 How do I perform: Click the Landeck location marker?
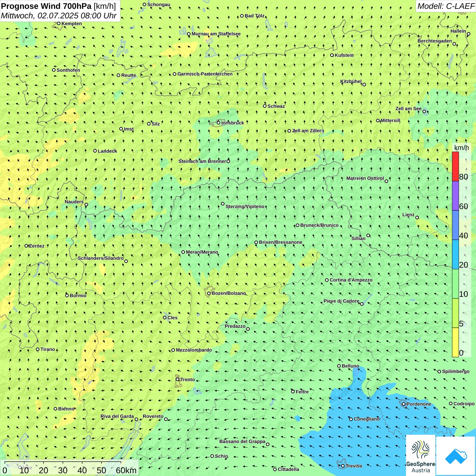tap(95, 151)
